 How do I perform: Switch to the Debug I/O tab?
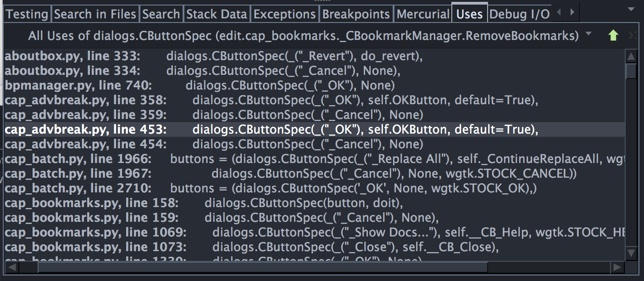coord(519,14)
